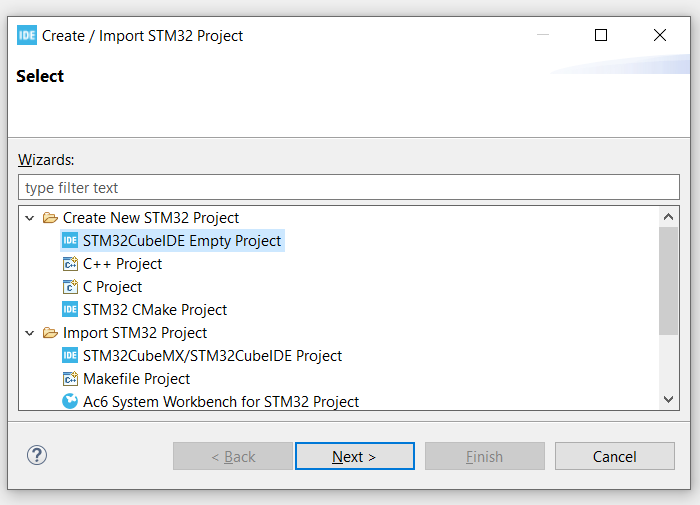This screenshot has height=505, width=700.
Task: Click the Makefile Project icon
Action: (x=70, y=379)
